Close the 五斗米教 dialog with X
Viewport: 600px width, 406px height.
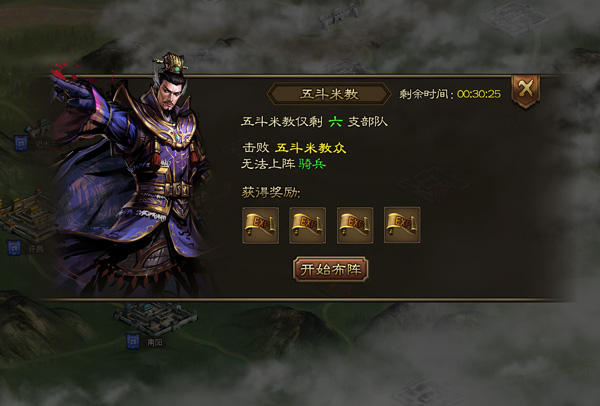pyautogui.click(x=526, y=91)
